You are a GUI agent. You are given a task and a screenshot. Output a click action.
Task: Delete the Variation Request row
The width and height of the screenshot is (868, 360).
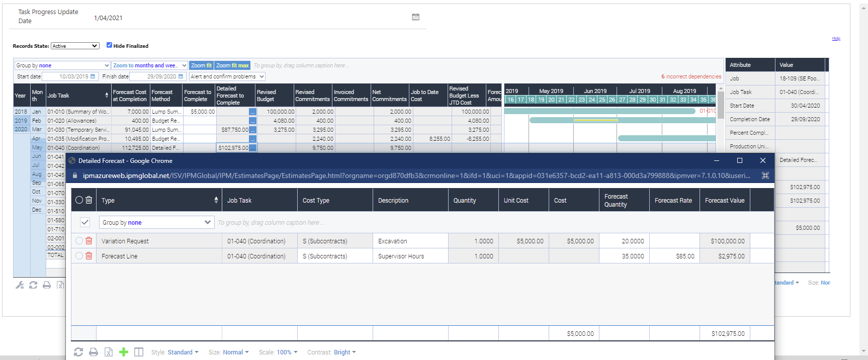89,241
